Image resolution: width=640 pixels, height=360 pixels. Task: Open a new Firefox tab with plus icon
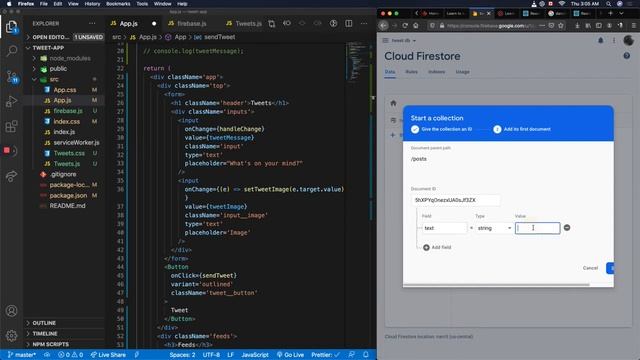611,13
